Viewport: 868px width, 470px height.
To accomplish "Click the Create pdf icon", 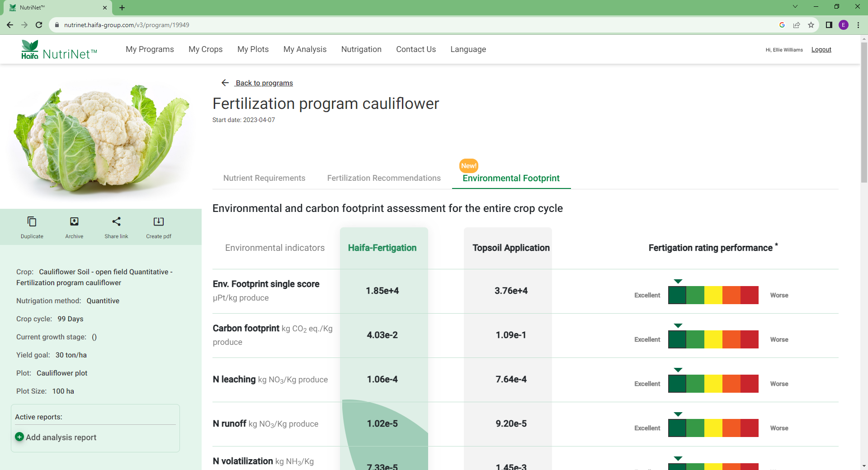I will [x=159, y=221].
